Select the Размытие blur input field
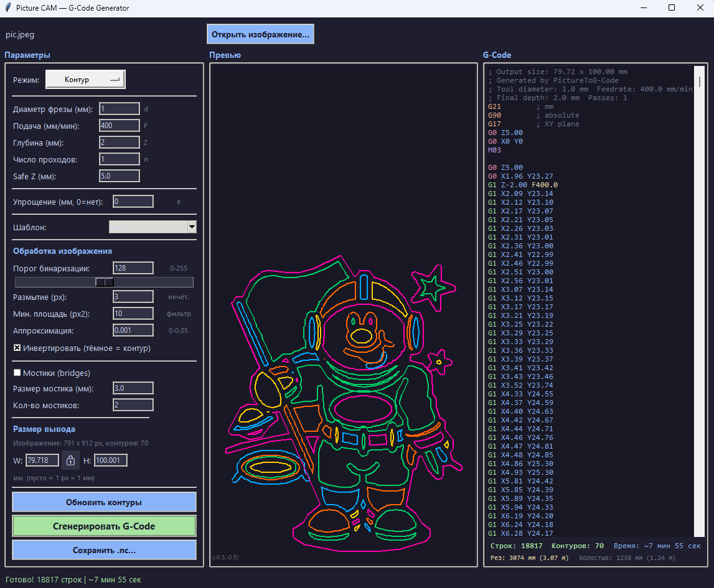 [x=133, y=297]
